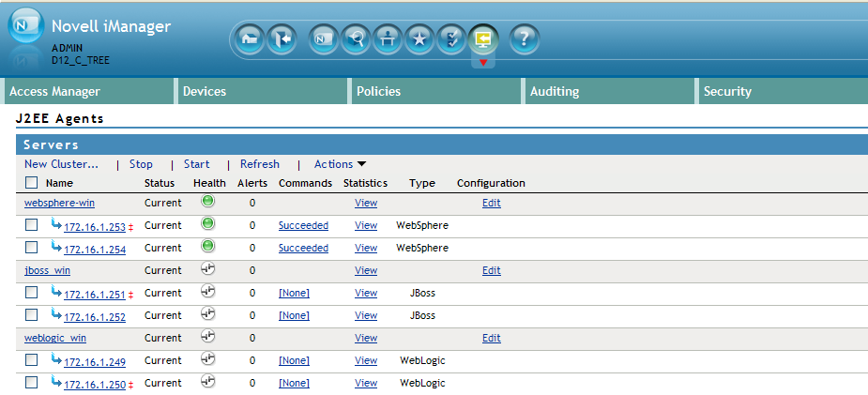Open the Preferences checklist icon
The height and width of the screenshot is (395, 868).
click(451, 39)
